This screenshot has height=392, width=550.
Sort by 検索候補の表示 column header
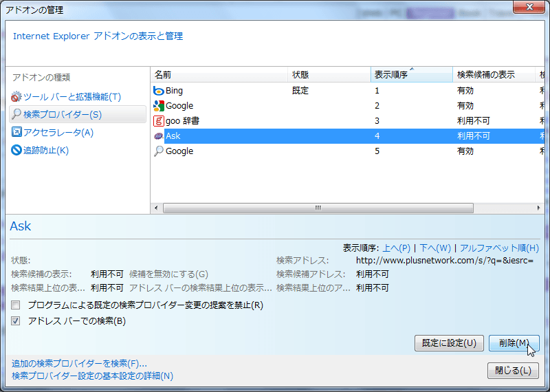tap(494, 75)
